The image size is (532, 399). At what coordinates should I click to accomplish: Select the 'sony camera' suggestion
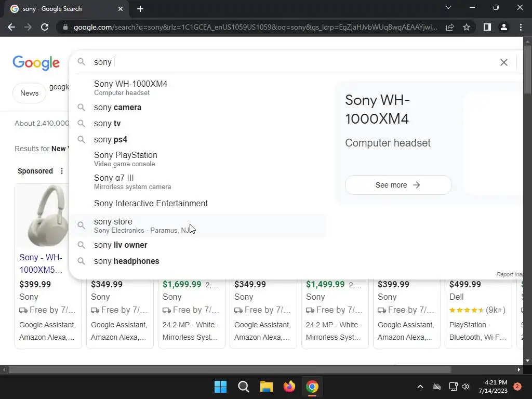coord(198,107)
